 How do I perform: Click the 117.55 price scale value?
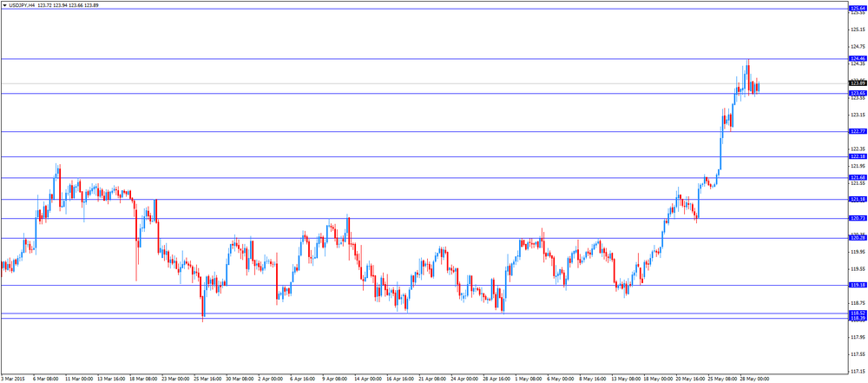pos(858,354)
